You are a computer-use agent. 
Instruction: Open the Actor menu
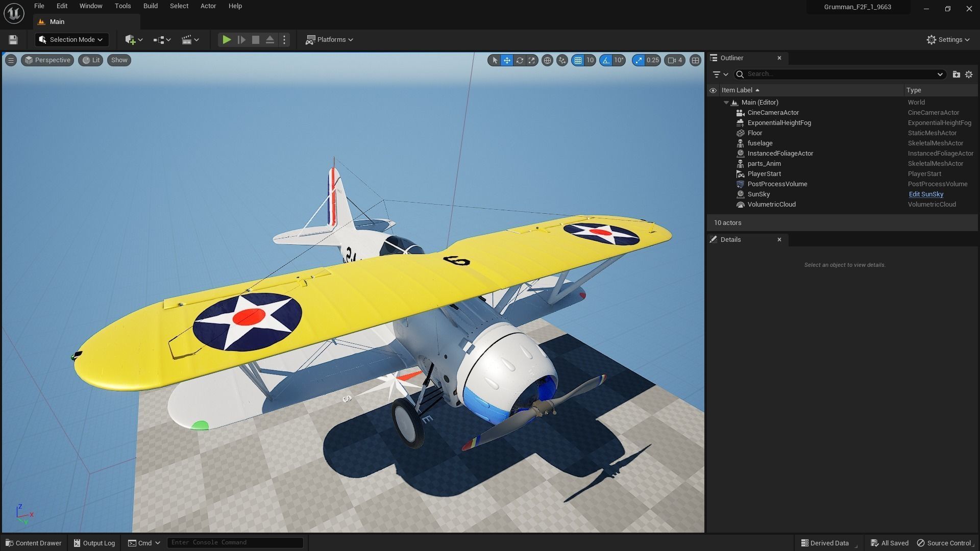[x=208, y=6]
